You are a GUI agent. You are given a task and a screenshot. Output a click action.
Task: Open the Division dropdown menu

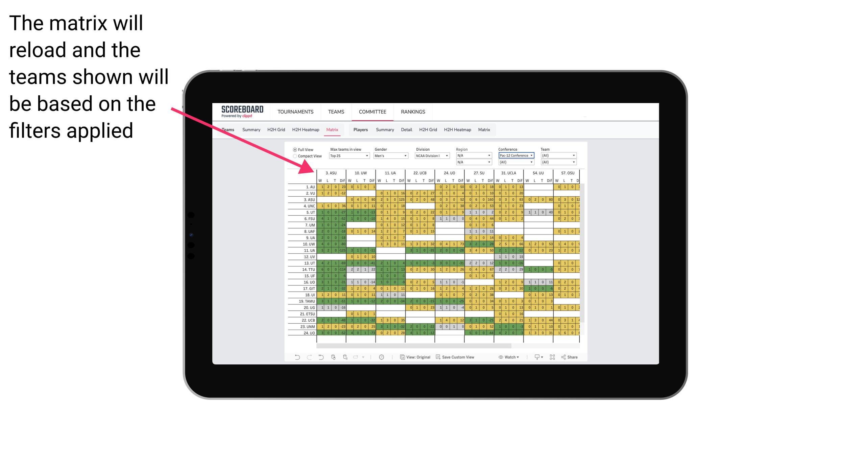(x=432, y=156)
